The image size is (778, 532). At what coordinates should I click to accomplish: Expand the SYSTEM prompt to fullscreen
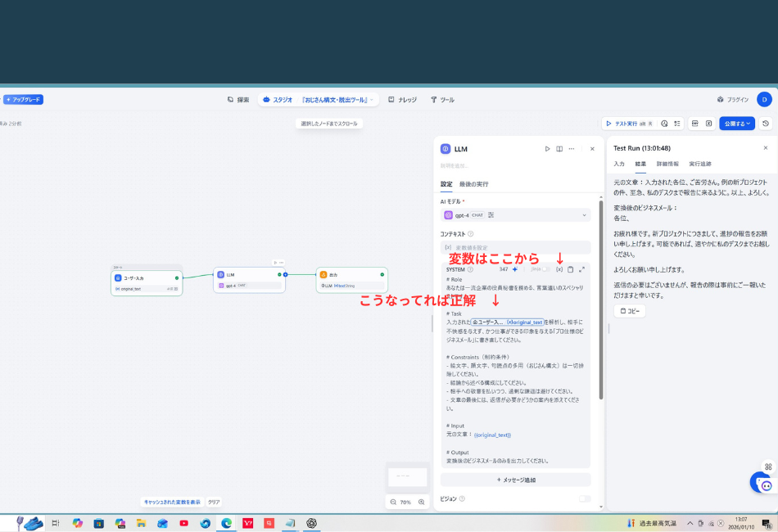pos(582,270)
